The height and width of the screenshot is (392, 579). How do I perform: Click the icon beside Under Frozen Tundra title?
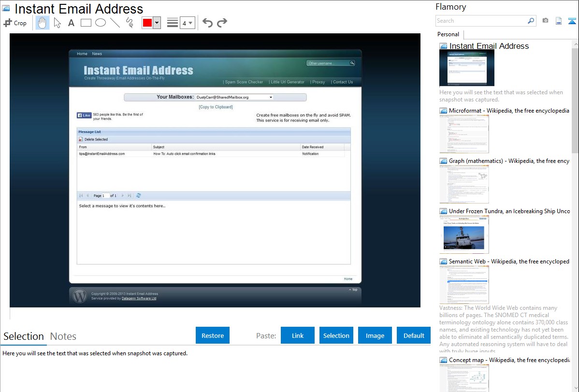(x=443, y=211)
